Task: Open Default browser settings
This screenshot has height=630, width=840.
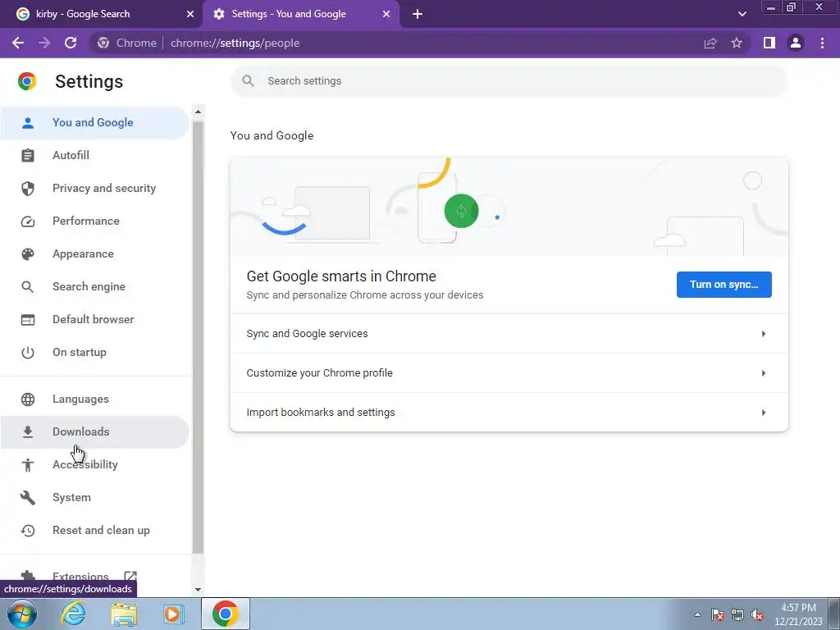Action: point(94,319)
